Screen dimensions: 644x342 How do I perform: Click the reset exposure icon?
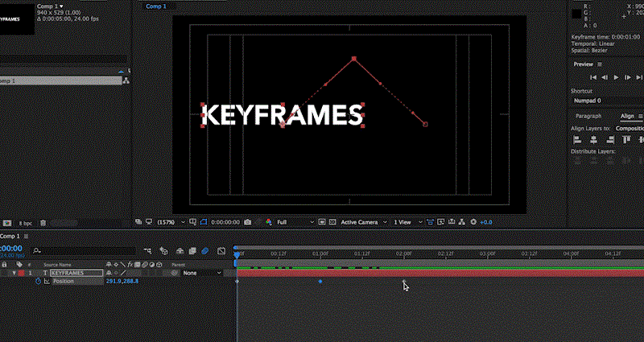coord(473,222)
